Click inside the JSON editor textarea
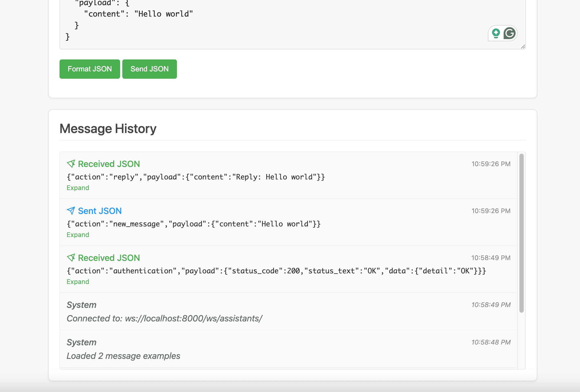The width and height of the screenshot is (580, 392). [293, 24]
